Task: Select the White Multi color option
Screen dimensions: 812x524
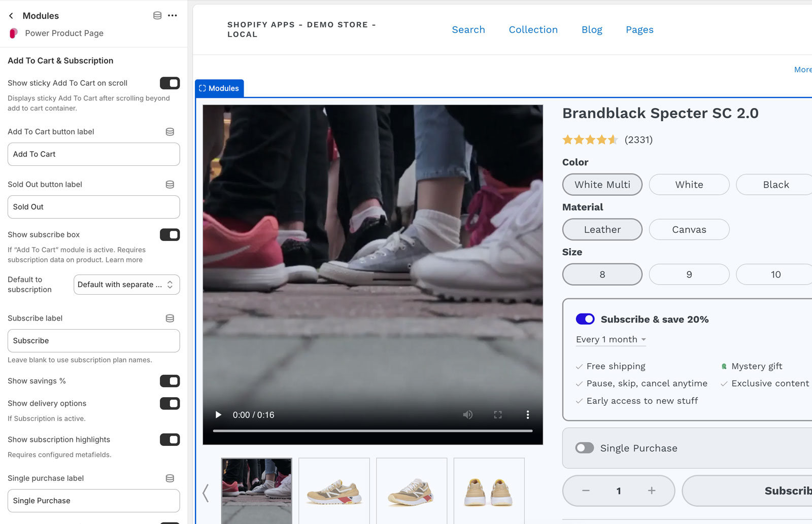Action: (x=602, y=185)
